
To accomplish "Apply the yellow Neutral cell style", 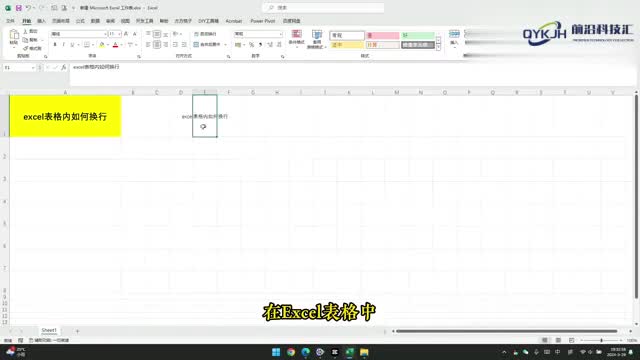I will 347,45.
